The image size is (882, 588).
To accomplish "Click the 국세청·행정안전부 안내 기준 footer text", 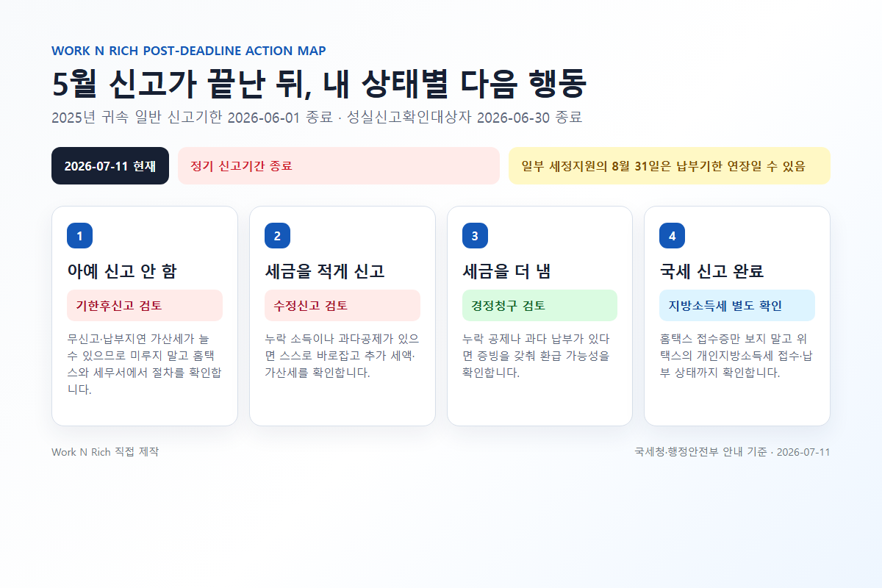I will (x=732, y=452).
